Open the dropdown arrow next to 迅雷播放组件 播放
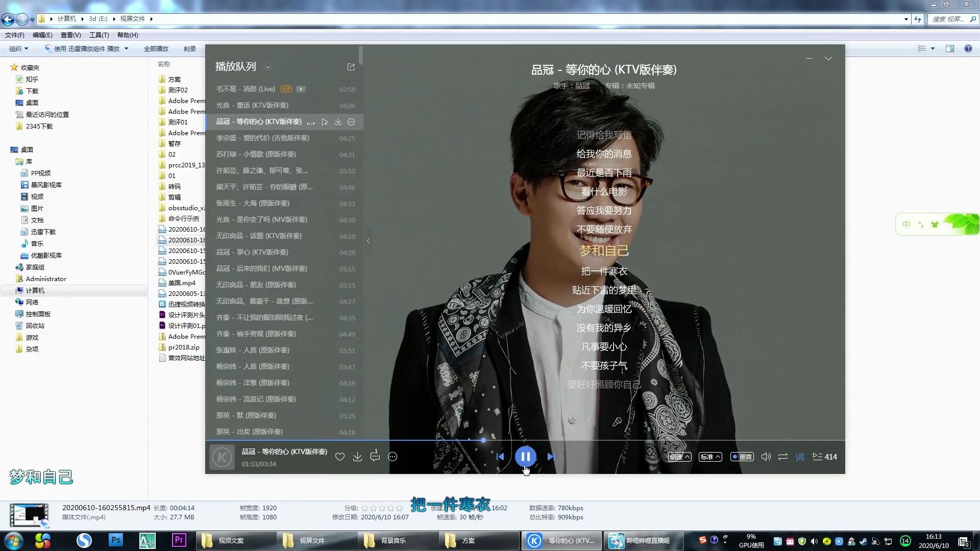980x551 pixels. (x=126, y=48)
